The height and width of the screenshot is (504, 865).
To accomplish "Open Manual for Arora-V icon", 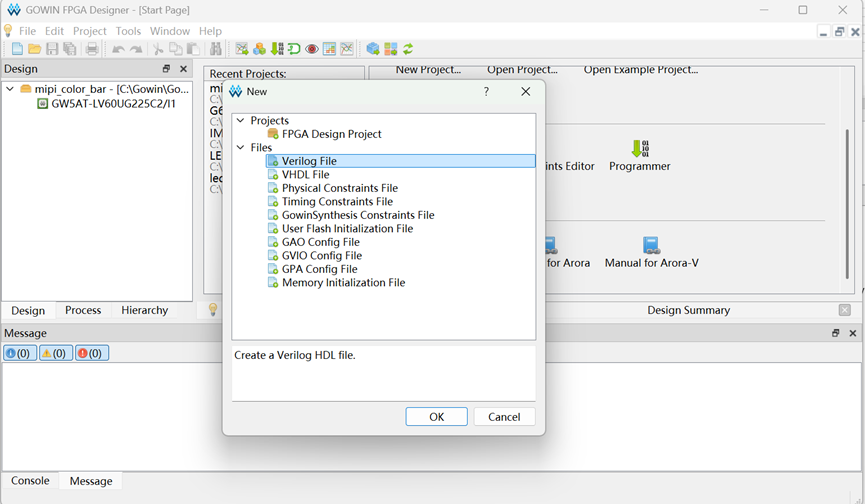I will [652, 245].
